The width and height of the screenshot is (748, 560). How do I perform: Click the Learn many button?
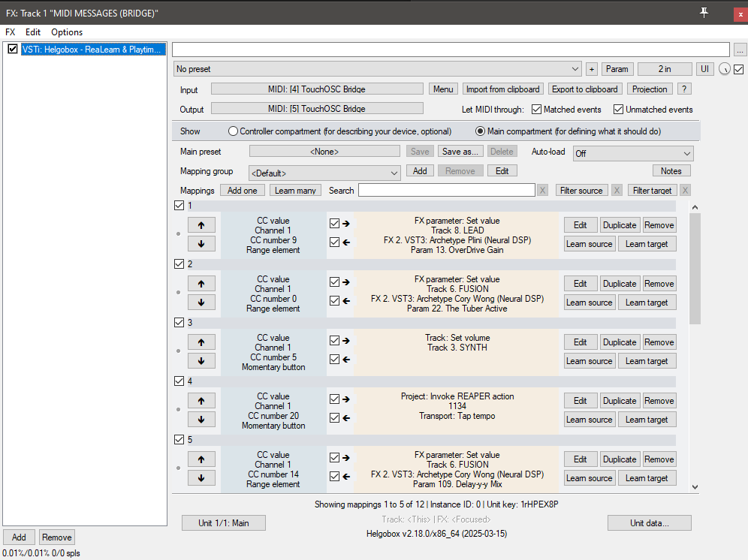295,190
